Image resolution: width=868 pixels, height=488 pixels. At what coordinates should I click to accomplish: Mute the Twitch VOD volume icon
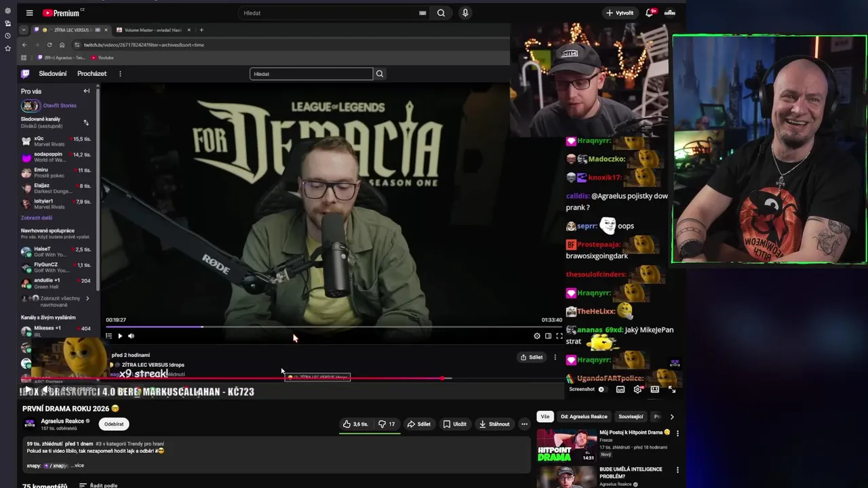pos(131,336)
